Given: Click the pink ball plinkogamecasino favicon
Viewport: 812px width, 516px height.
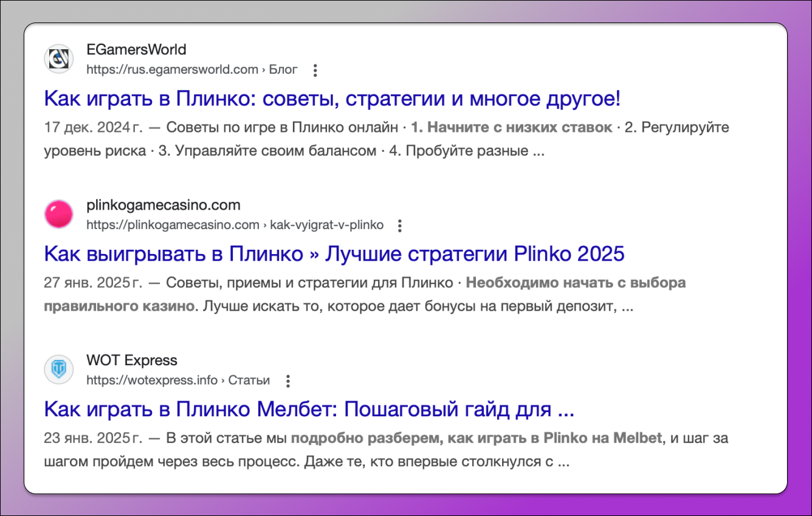Looking at the screenshot, I should [59, 215].
